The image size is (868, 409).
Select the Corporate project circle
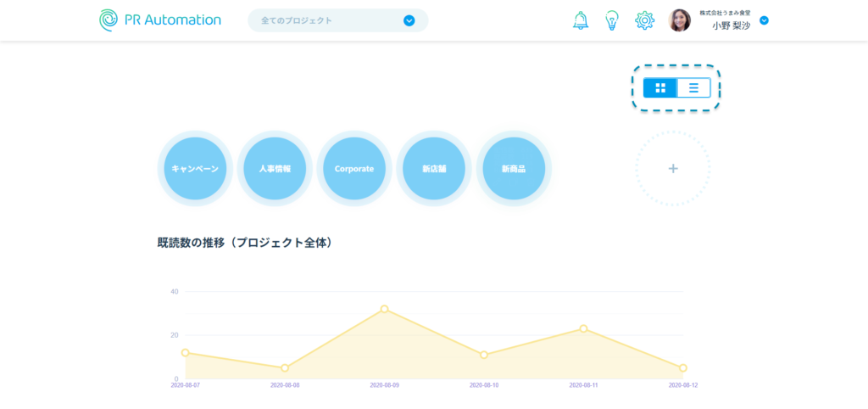tap(354, 169)
